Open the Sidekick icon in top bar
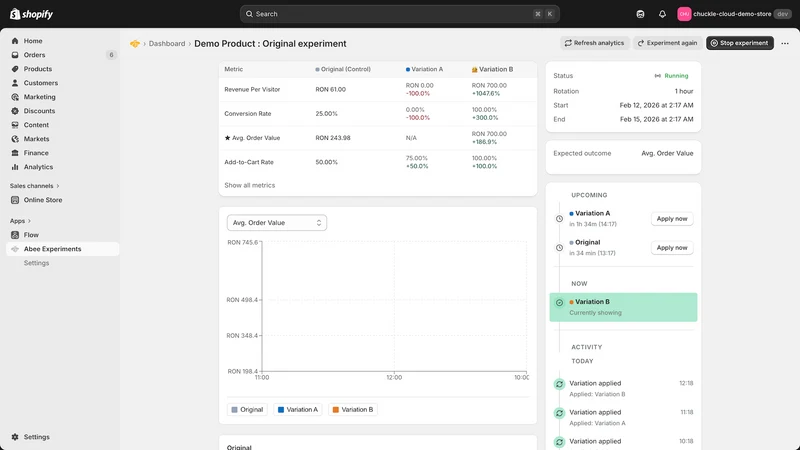Viewport: 800px width, 450px height. tap(640, 14)
